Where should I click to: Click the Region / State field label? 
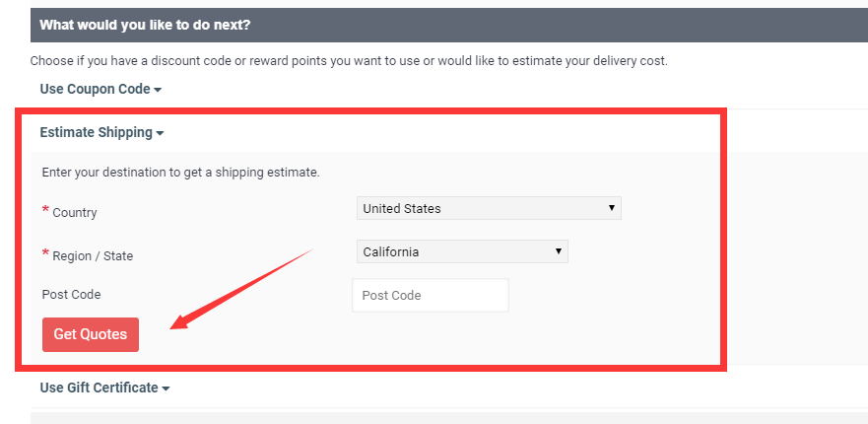(x=93, y=255)
